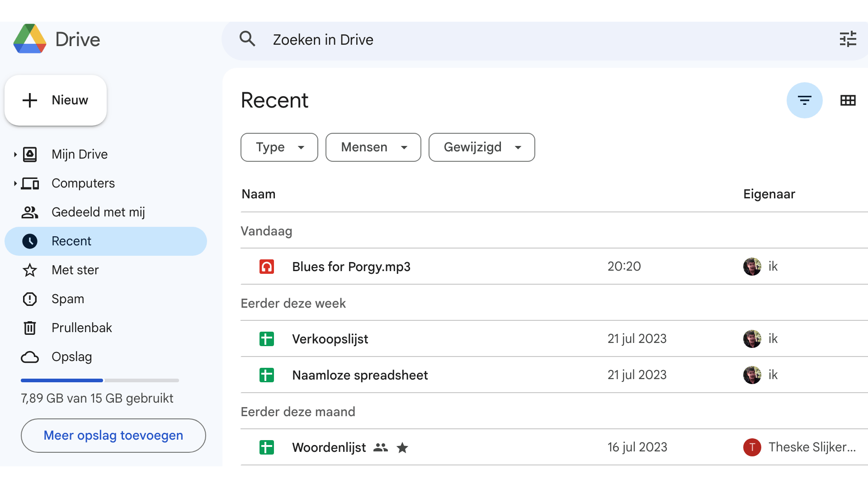This screenshot has height=488, width=868.
Task: Expand the Computers section arrow
Action: coord(14,183)
